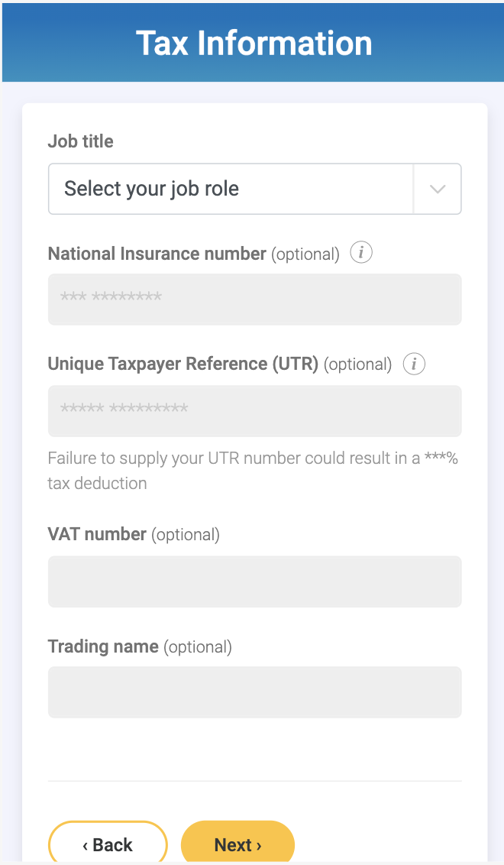Screen dimensions: 504x865
Task: Click the '(optional)' text next to Trading name
Action: pos(198,647)
